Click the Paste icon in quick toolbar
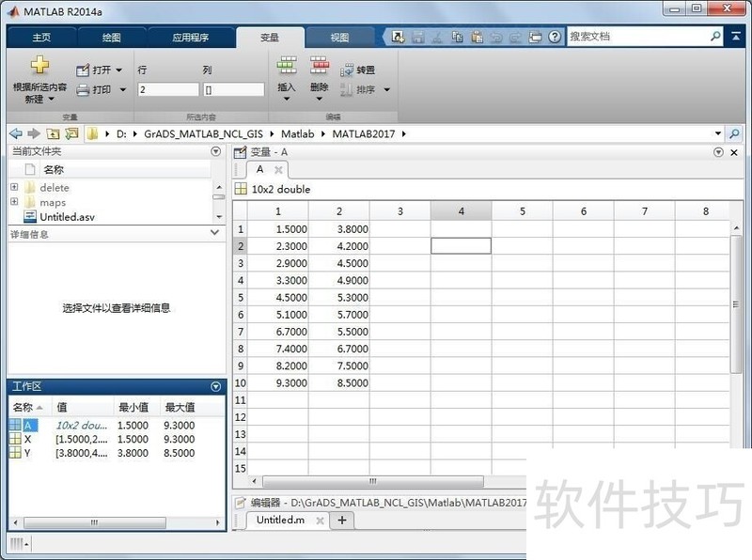This screenshot has width=752, height=560. tap(477, 37)
